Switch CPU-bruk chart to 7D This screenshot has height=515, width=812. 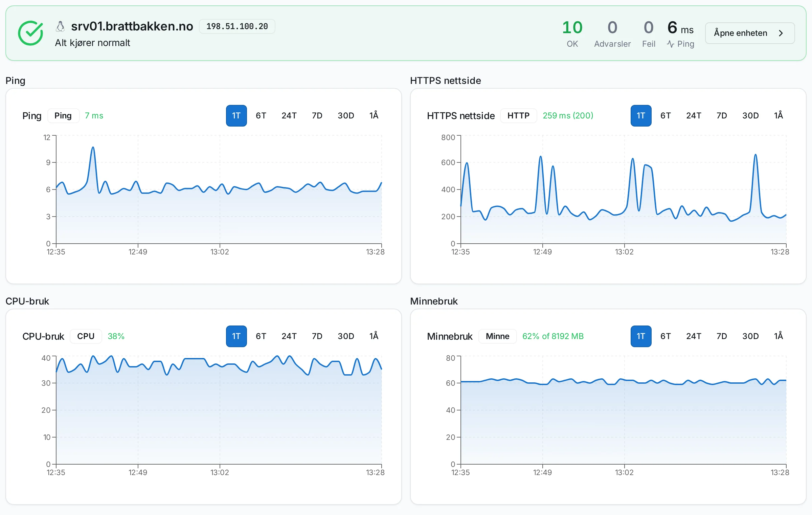[317, 336]
